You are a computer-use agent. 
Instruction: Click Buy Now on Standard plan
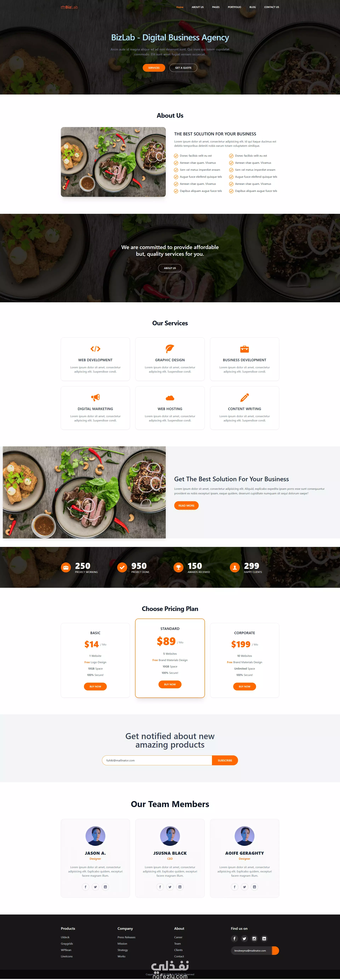(x=170, y=684)
